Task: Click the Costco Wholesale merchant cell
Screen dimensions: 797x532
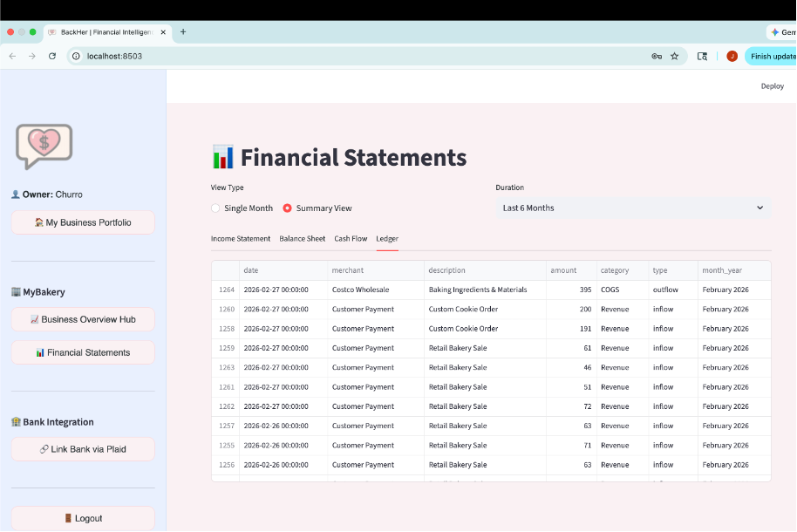Action: point(376,290)
